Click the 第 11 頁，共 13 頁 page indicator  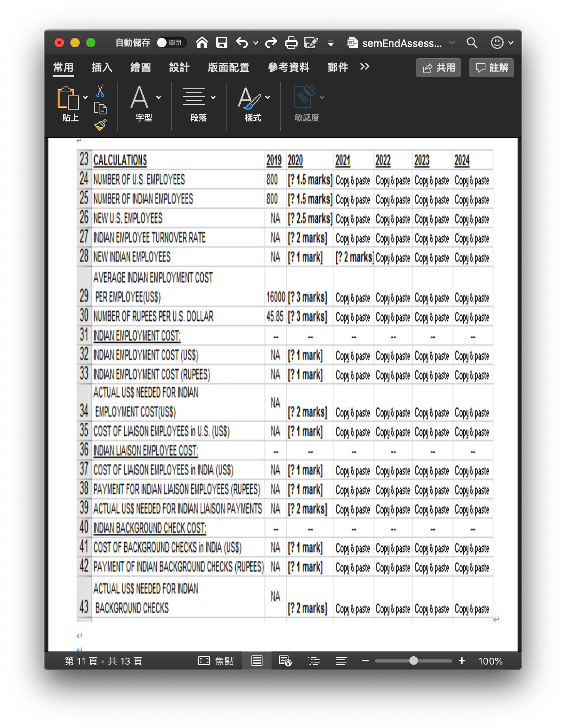pyautogui.click(x=103, y=661)
